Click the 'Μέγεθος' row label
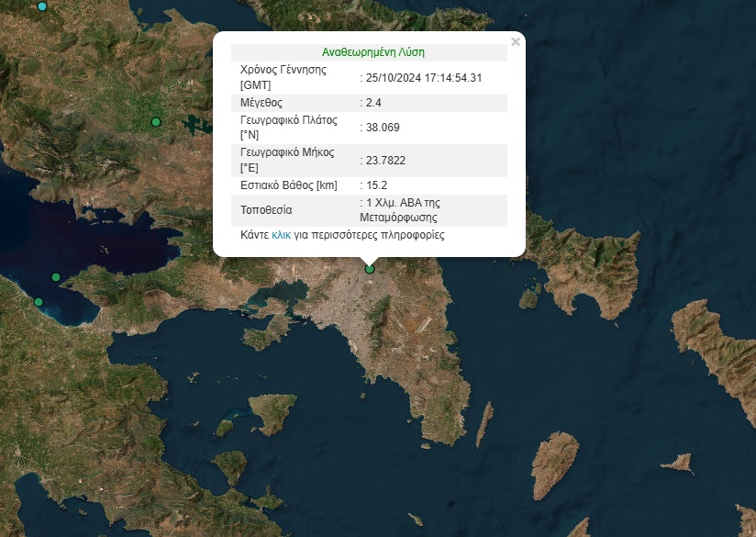 tap(261, 103)
